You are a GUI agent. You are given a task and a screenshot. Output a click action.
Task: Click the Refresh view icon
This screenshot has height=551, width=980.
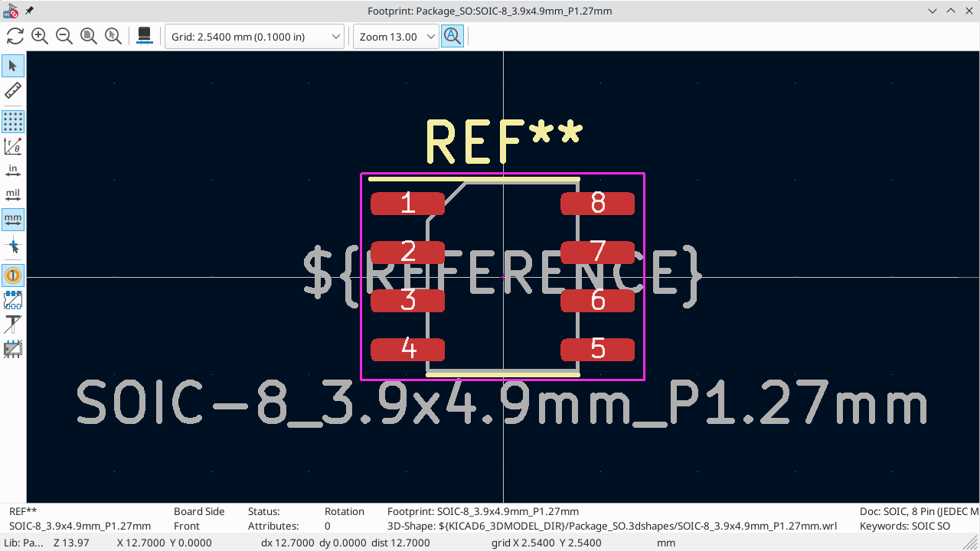point(15,36)
